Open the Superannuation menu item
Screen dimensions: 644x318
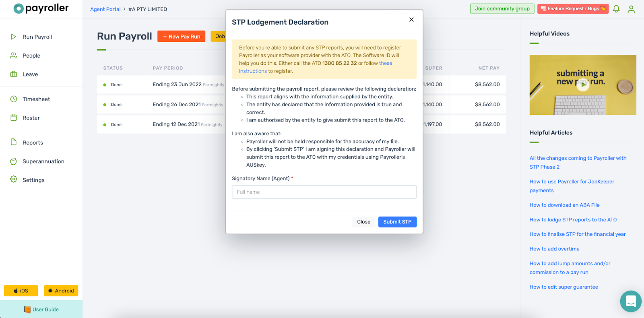point(43,161)
